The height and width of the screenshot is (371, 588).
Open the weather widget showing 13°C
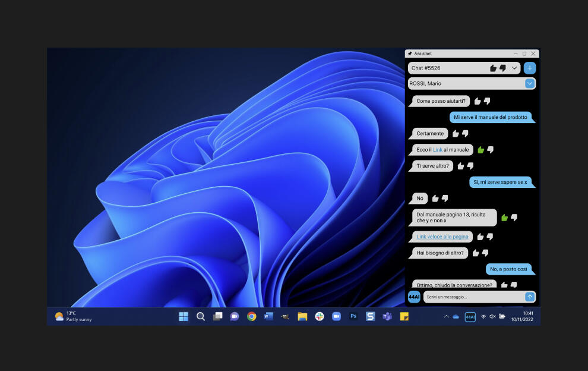(x=73, y=316)
